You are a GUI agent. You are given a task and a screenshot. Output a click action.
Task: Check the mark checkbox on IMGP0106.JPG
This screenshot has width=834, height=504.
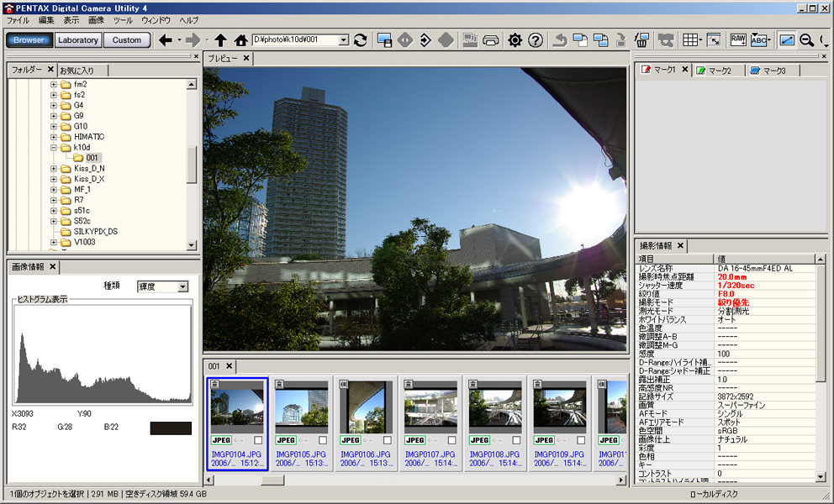click(388, 440)
